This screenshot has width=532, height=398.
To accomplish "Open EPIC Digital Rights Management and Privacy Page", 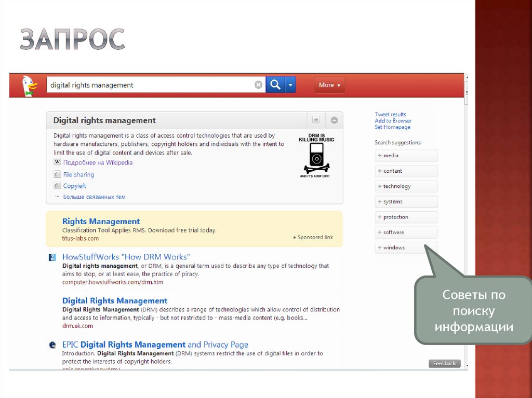I will pyautogui.click(x=155, y=345).
